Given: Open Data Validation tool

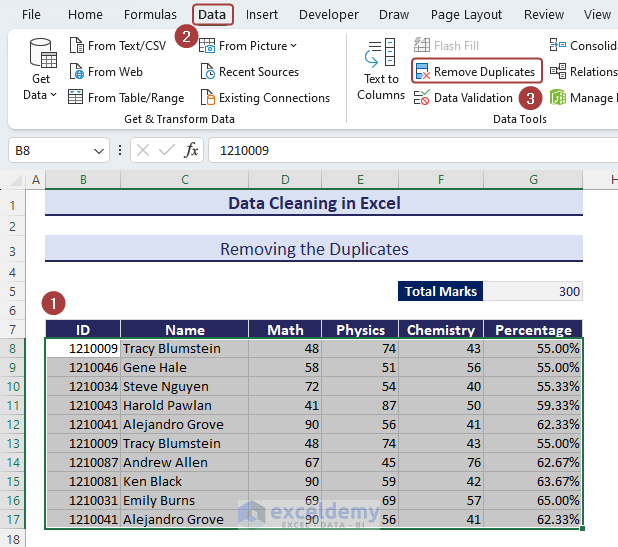Looking at the screenshot, I should click(463, 98).
